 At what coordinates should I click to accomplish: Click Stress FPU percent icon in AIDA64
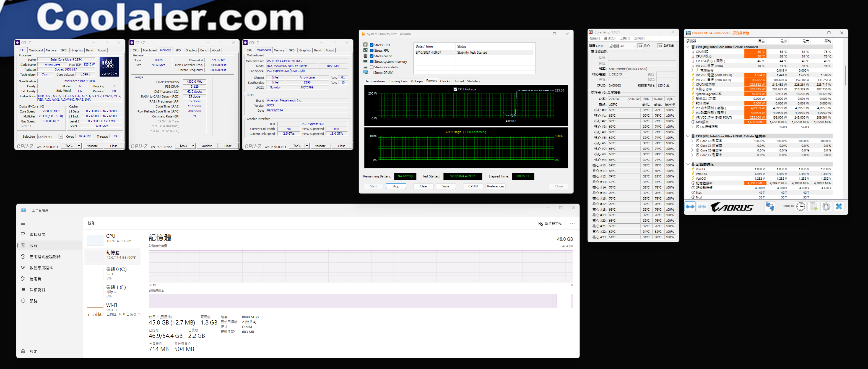click(365, 50)
